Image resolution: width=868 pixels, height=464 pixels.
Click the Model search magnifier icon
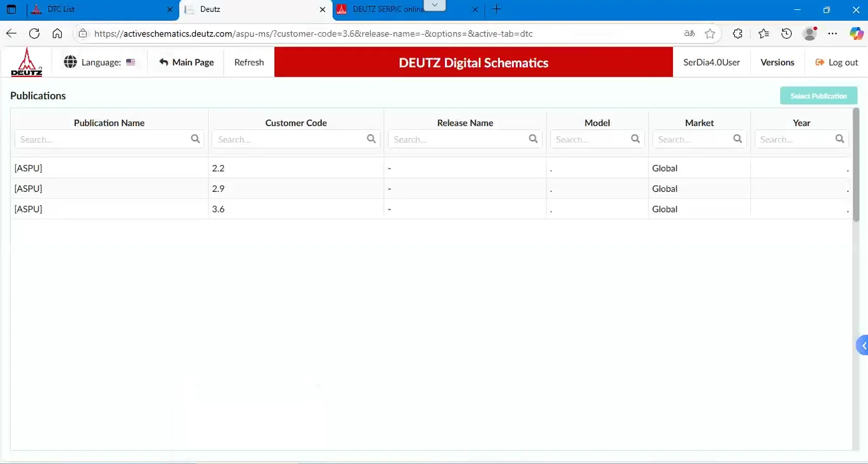pos(635,139)
